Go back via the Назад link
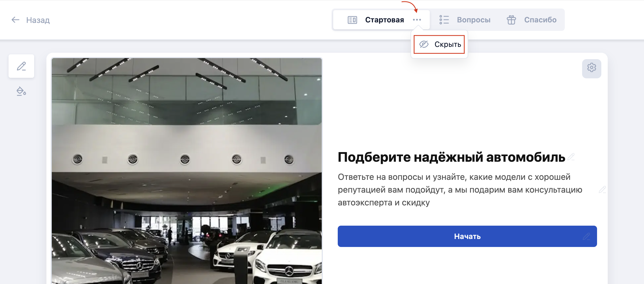644x284 pixels. pos(38,20)
